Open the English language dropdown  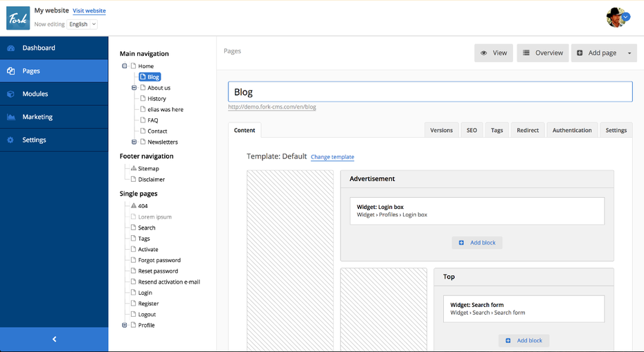[82, 24]
